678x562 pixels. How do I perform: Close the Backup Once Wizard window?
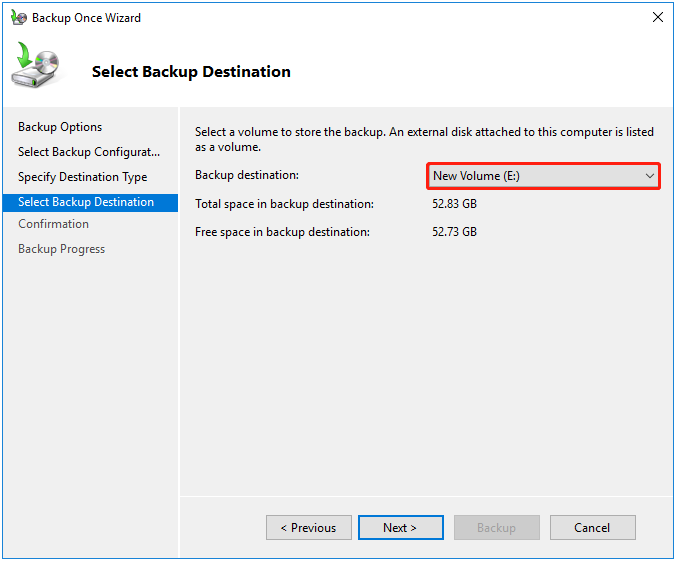[657, 18]
